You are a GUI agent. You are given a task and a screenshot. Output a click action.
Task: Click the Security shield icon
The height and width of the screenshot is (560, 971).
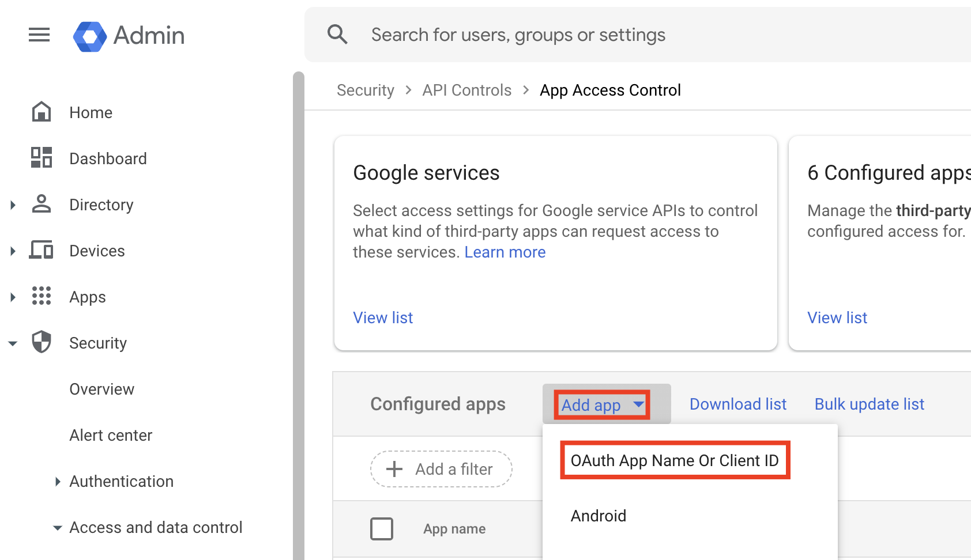[x=42, y=342]
